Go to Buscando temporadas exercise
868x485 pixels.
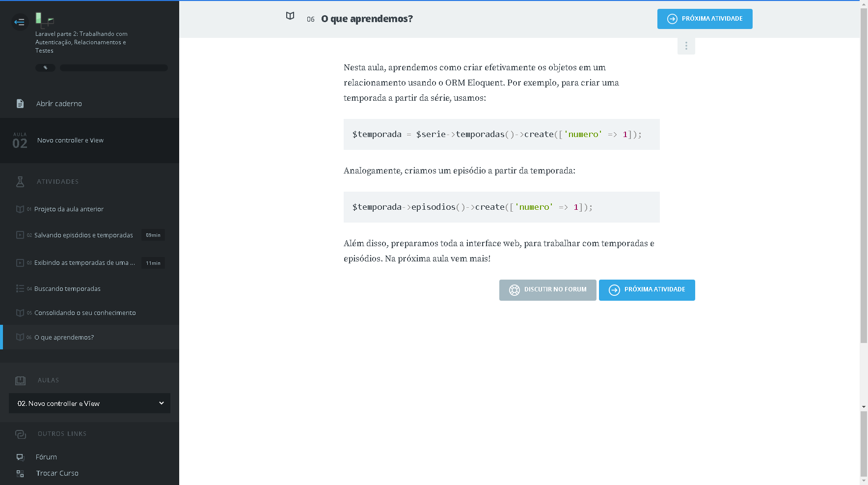coord(67,289)
